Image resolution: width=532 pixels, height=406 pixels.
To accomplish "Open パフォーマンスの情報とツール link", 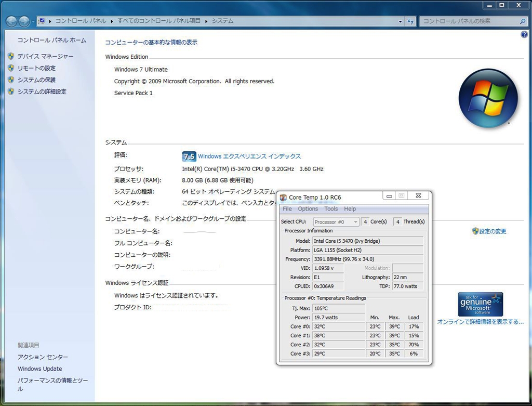I will (x=52, y=385).
